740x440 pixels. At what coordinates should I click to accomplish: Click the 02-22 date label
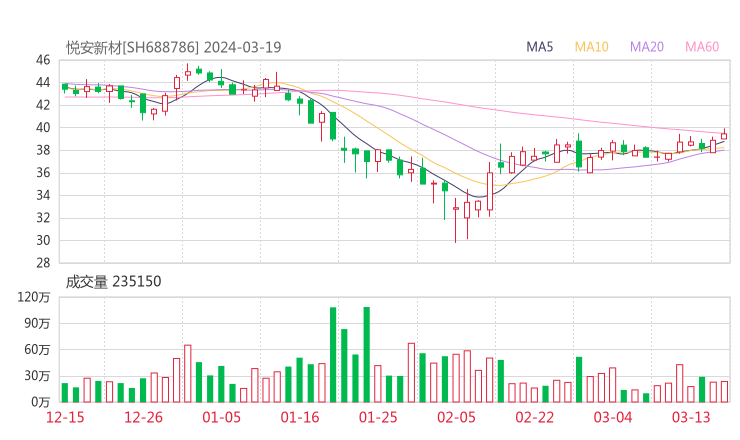pos(534,417)
